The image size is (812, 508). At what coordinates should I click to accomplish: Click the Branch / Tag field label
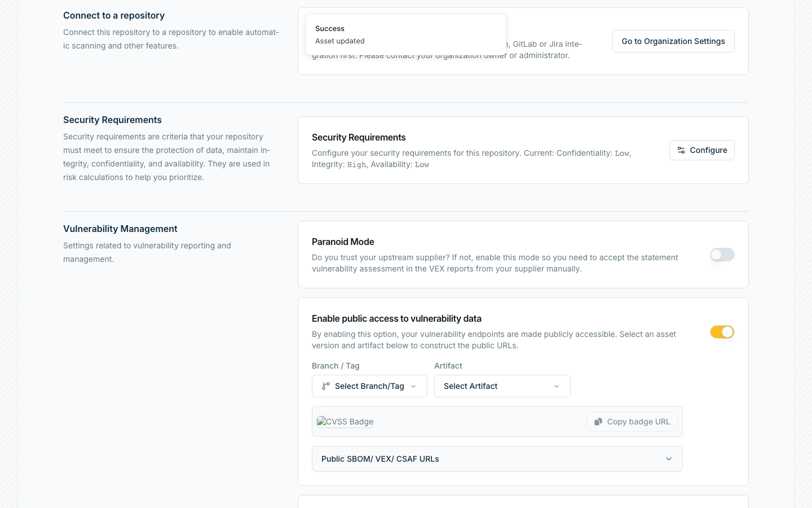click(x=336, y=366)
